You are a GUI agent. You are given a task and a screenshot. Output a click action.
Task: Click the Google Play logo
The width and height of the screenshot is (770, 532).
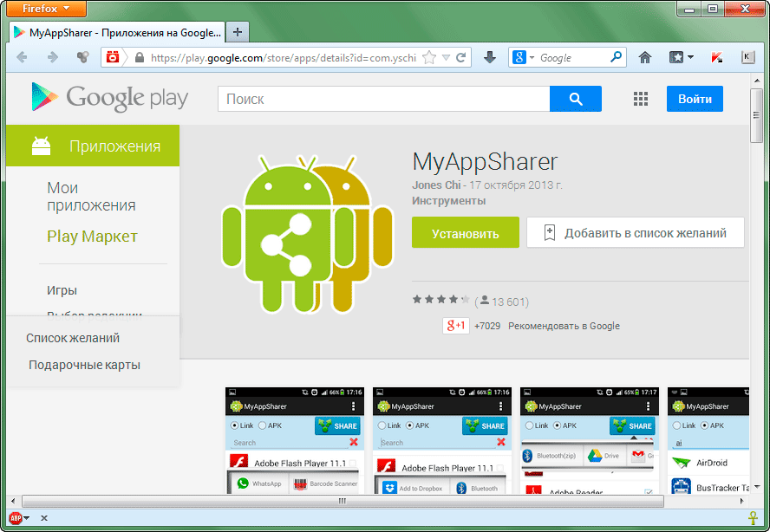[x=110, y=97]
